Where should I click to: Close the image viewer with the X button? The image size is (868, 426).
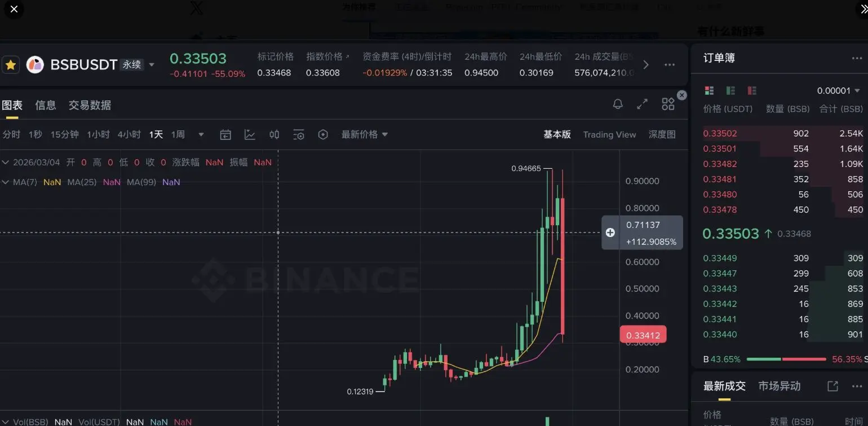[14, 9]
